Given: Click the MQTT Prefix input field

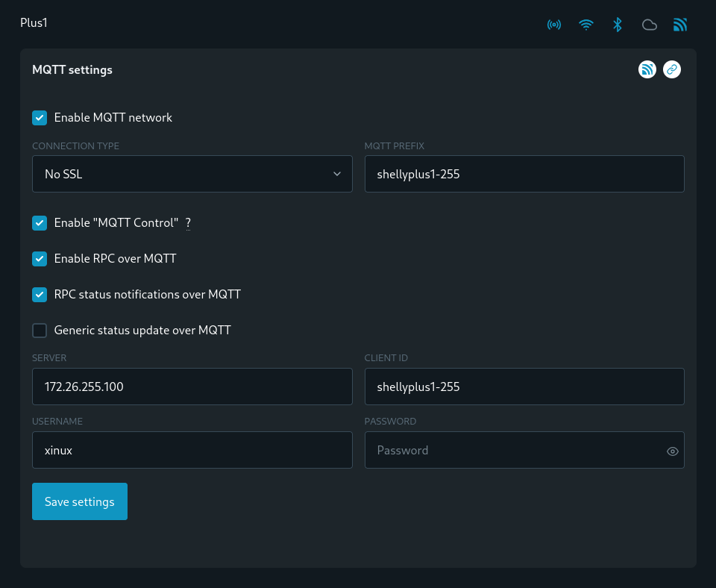Looking at the screenshot, I should [524, 174].
